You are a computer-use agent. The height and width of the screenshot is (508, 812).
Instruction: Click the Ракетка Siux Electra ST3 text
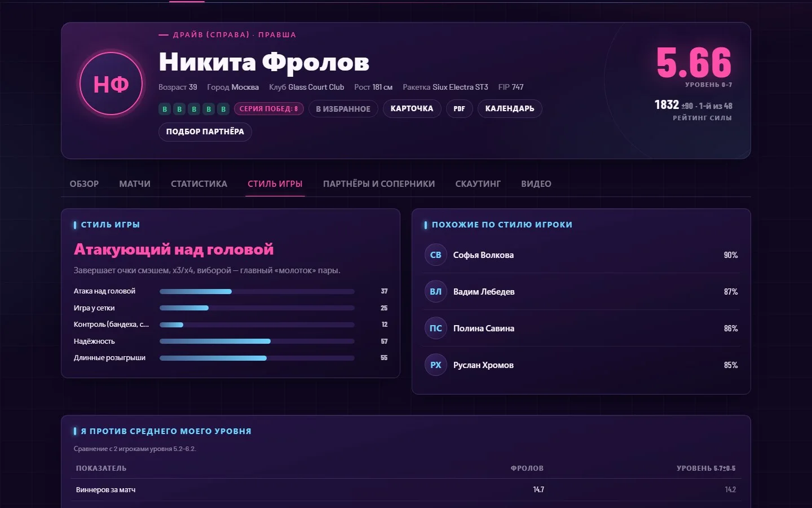coord(445,87)
